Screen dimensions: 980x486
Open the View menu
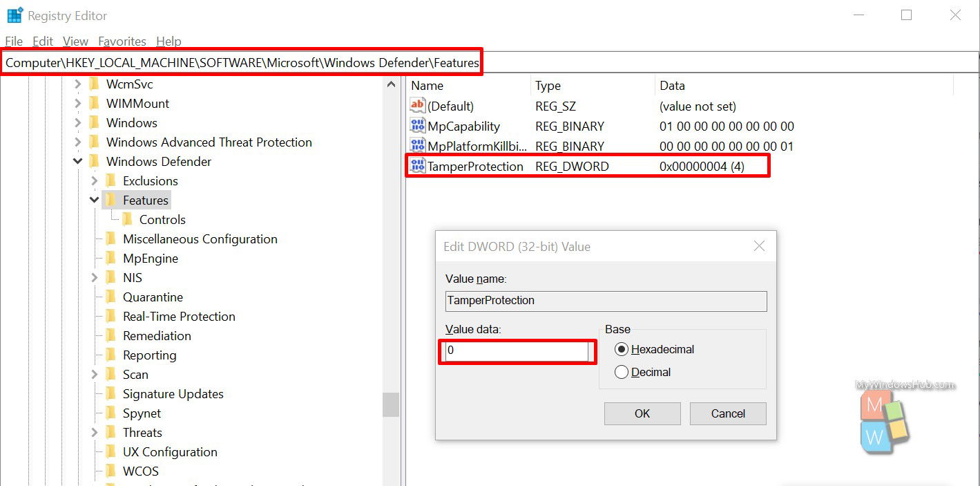76,41
